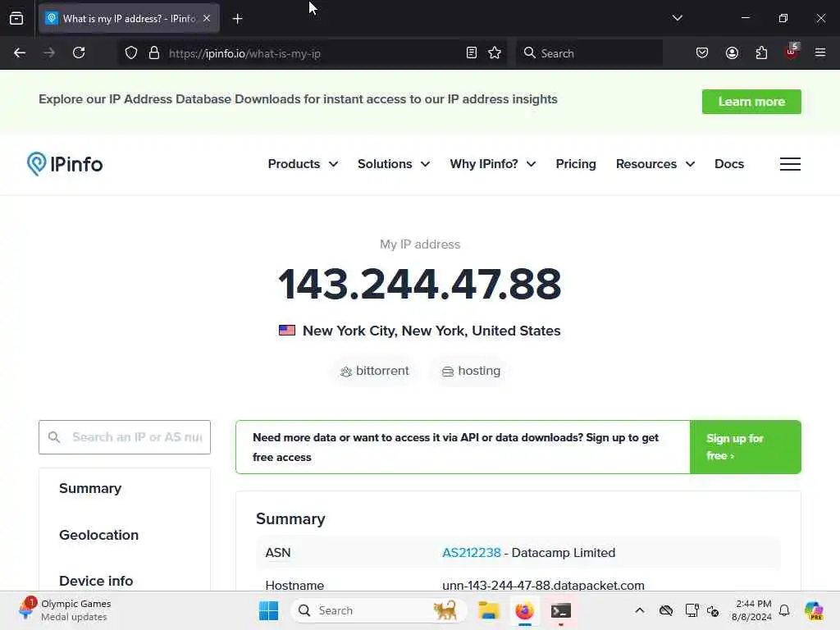840x630 pixels.
Task: Expand the Resources menu
Action: pyautogui.click(x=655, y=164)
